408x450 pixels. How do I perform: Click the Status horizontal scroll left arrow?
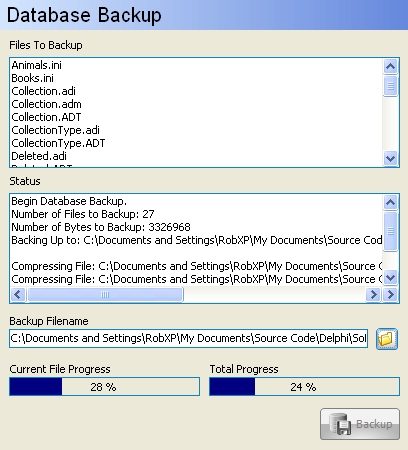pyautogui.click(x=18, y=295)
